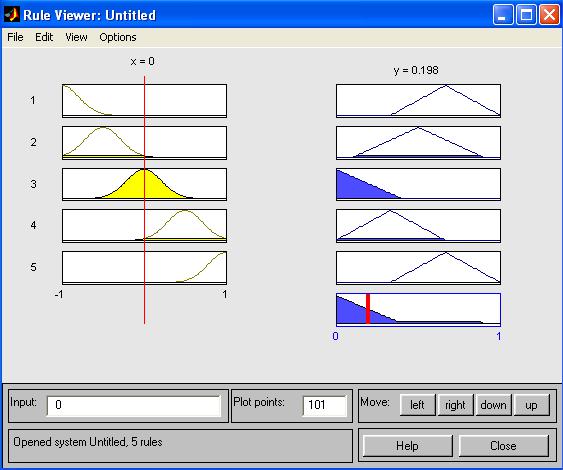This screenshot has width=563, height=470.
Task: Click status text 'Opened system Untitled, 5 rules'
Action: (88, 442)
